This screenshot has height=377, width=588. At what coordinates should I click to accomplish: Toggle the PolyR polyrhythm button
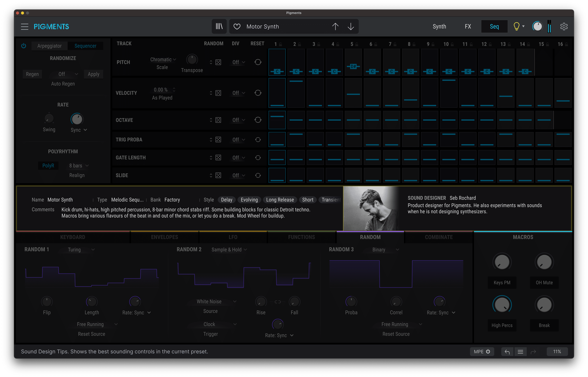point(48,166)
